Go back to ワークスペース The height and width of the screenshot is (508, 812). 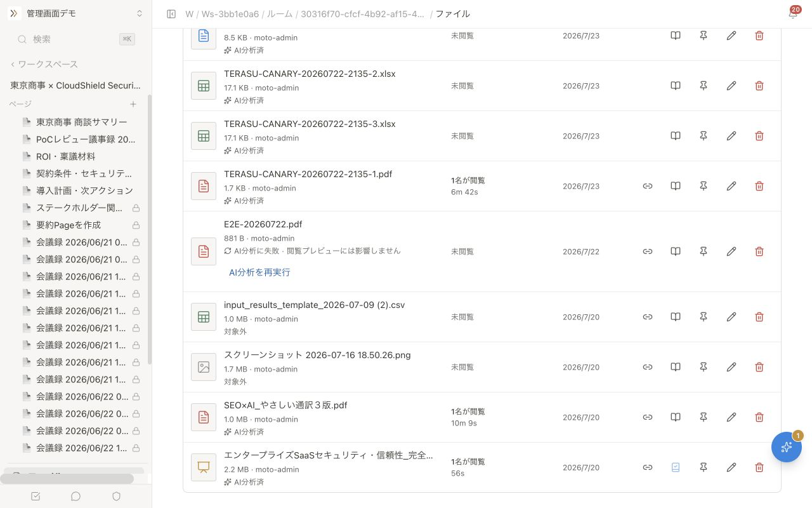pyautogui.click(x=44, y=64)
